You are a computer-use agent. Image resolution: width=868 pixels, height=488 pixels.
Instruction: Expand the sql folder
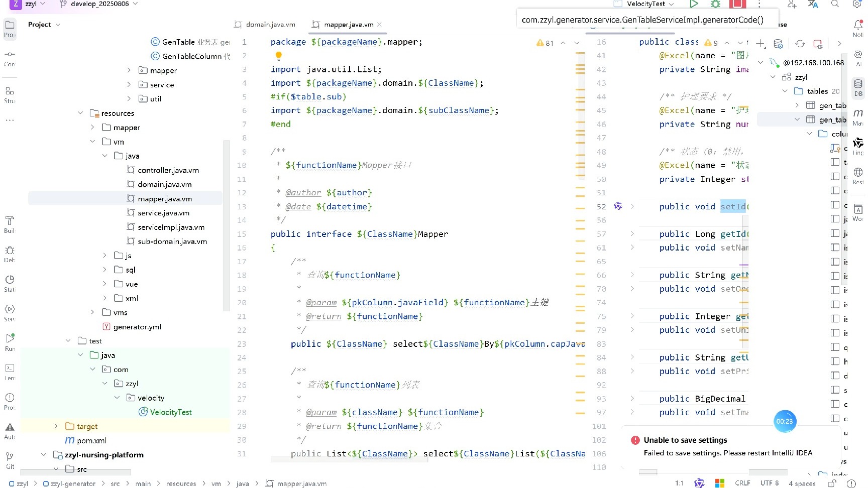(104, 270)
